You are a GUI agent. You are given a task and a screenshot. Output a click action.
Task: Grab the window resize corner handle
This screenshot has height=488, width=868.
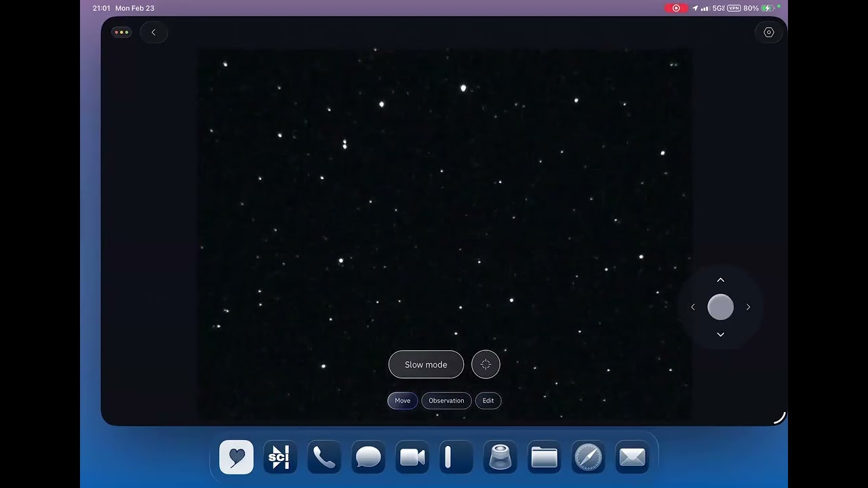point(780,418)
